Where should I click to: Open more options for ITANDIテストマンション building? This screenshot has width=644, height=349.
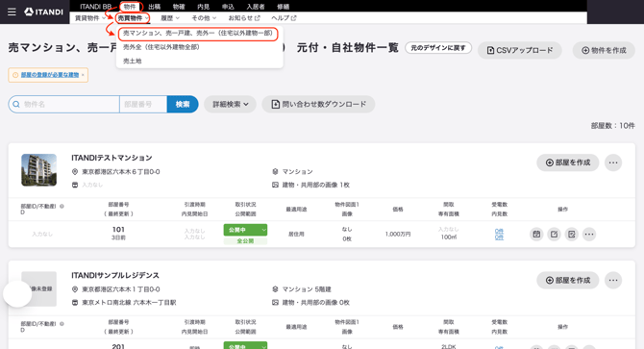(x=613, y=162)
